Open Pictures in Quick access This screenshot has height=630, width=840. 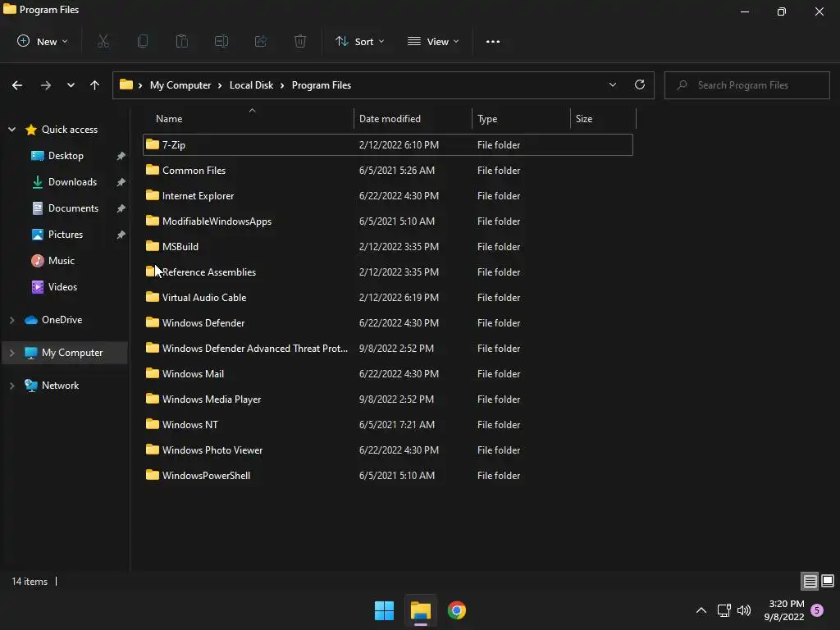click(x=66, y=234)
